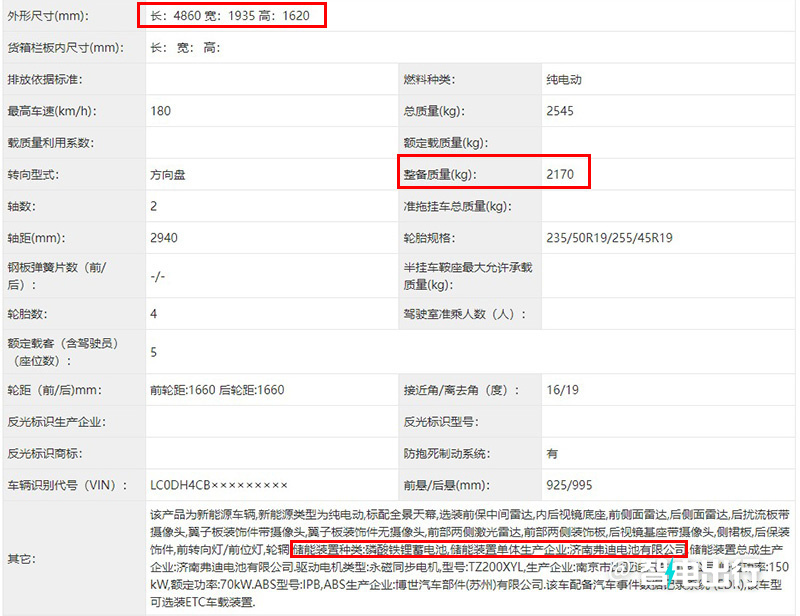Click the curb weight value 2170
The height and width of the screenshot is (616, 800).
click(x=560, y=175)
